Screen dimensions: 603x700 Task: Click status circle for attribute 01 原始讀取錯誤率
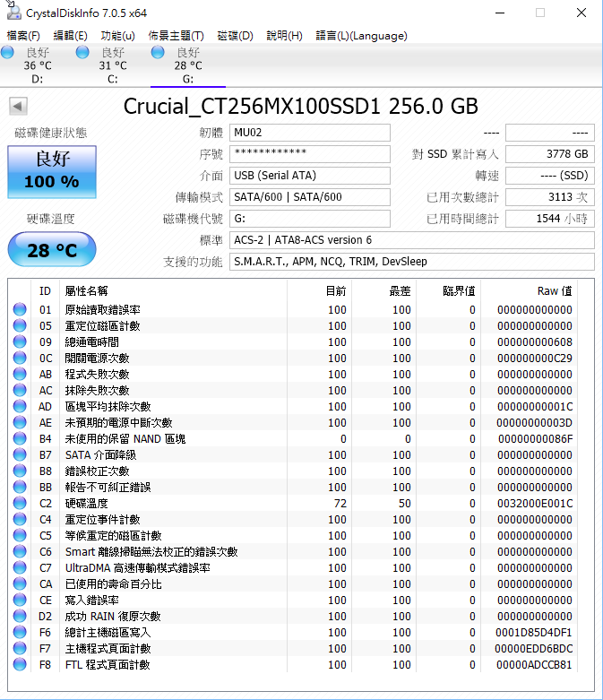coord(20,309)
